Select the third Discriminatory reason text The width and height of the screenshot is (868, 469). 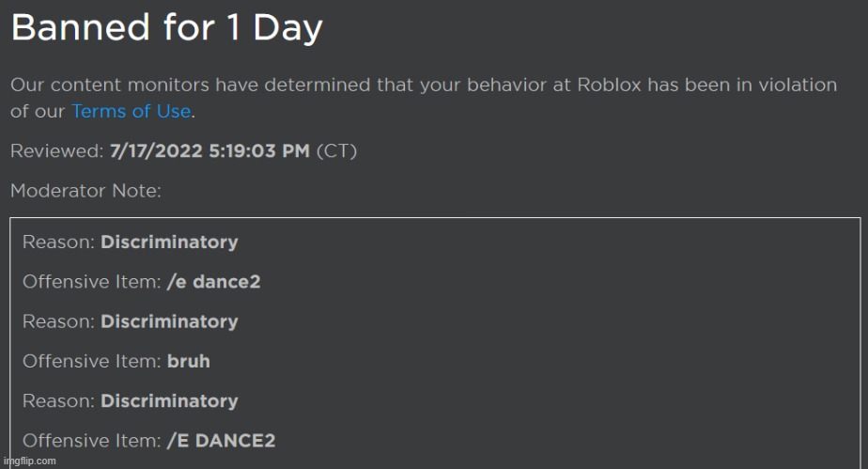pos(169,401)
